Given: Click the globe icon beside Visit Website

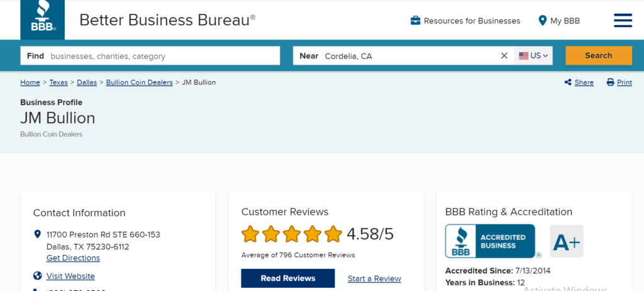Looking at the screenshot, I should (37, 276).
